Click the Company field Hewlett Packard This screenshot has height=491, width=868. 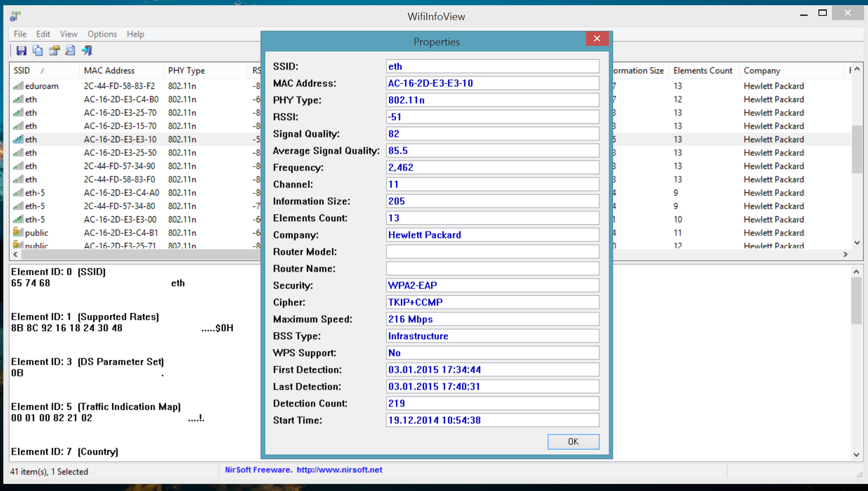click(493, 235)
